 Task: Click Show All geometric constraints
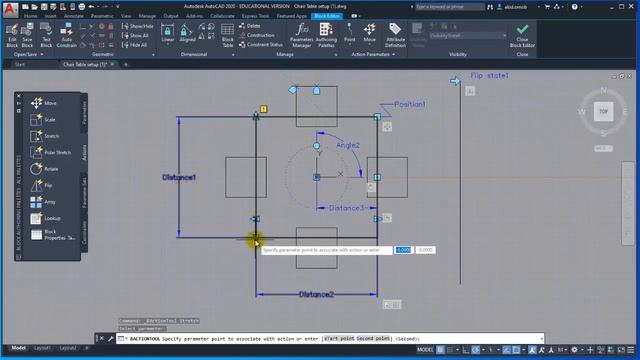[135, 36]
